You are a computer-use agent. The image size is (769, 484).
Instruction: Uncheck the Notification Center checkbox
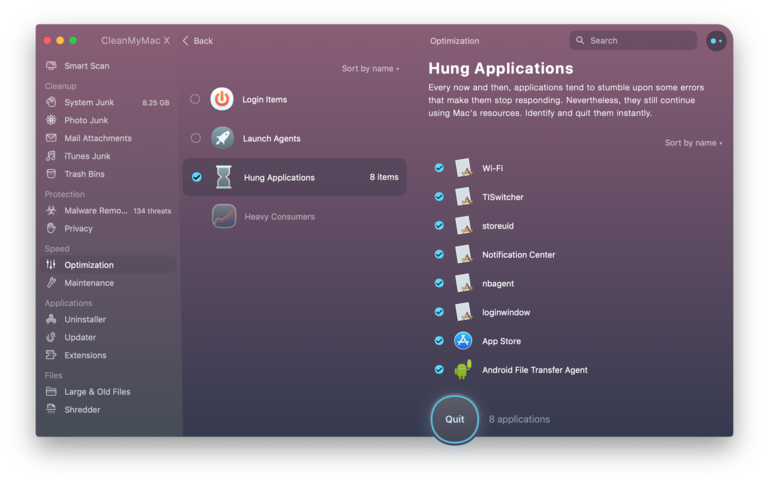[439, 254]
